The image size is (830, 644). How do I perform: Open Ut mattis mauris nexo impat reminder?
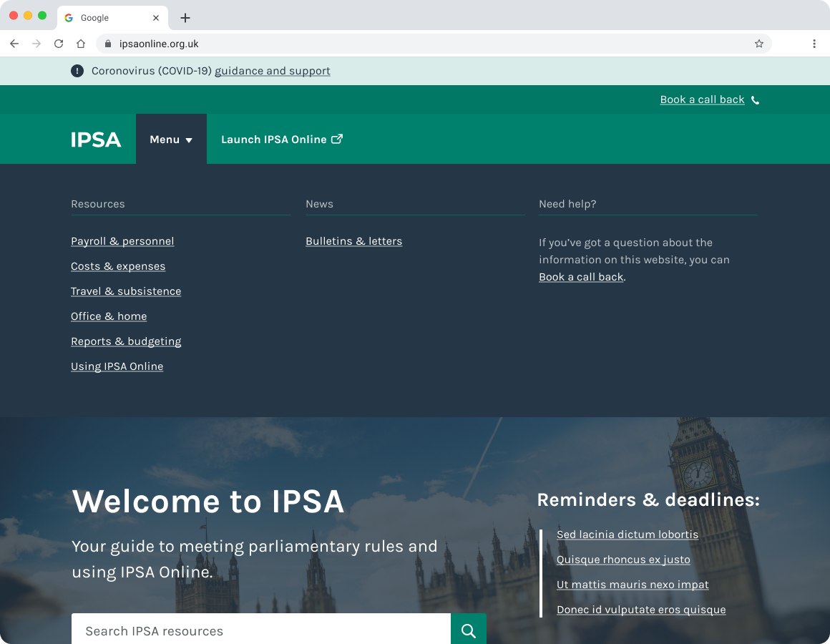pos(633,585)
